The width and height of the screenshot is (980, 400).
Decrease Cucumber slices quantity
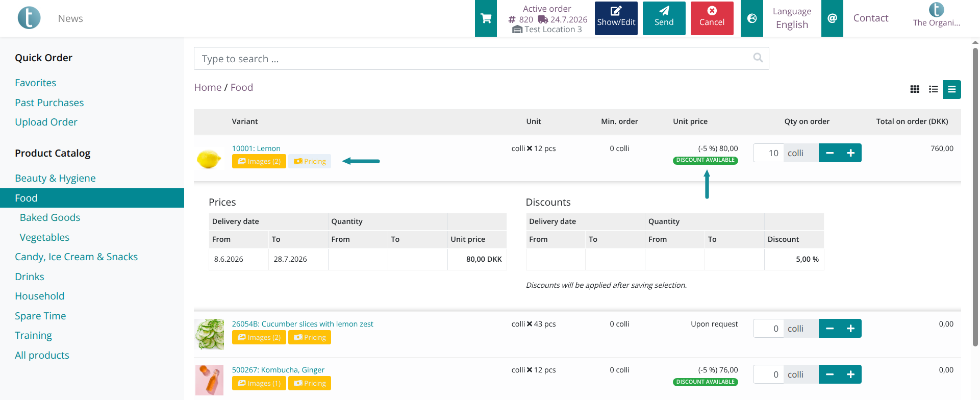point(830,329)
